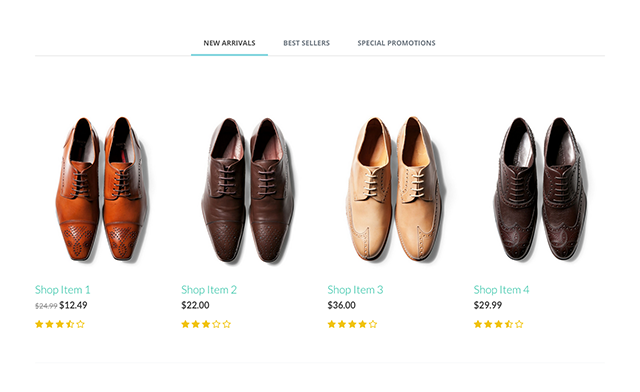This screenshot has height=392, width=640.
Task: Switch to the New Arrivals tab
Action: [x=229, y=43]
